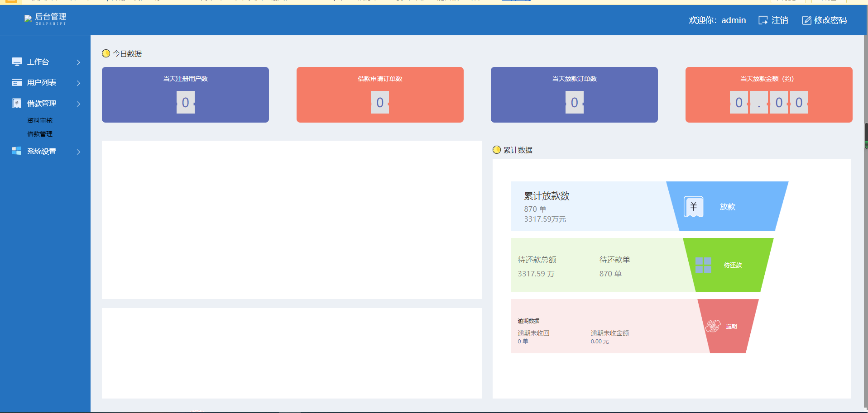
Task: Click the yellow circle beside 今日数据
Action: (x=106, y=53)
